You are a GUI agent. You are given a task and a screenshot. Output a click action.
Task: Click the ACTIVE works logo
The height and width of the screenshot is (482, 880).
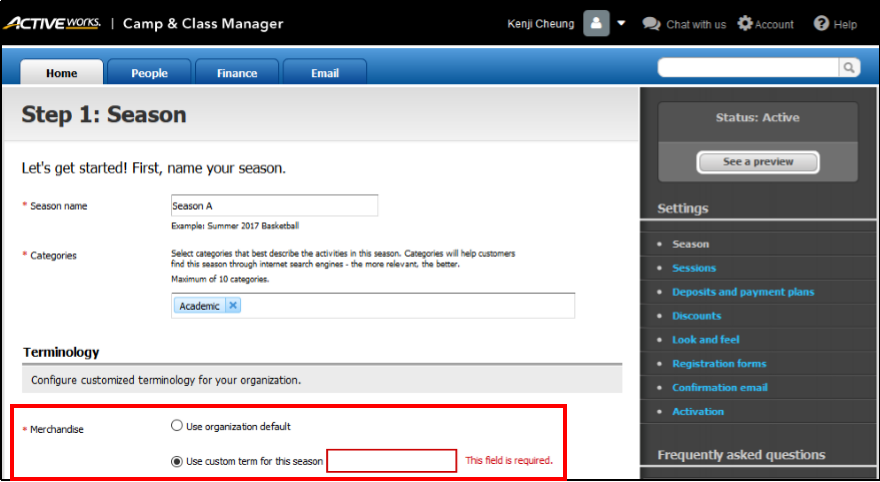tap(52, 24)
